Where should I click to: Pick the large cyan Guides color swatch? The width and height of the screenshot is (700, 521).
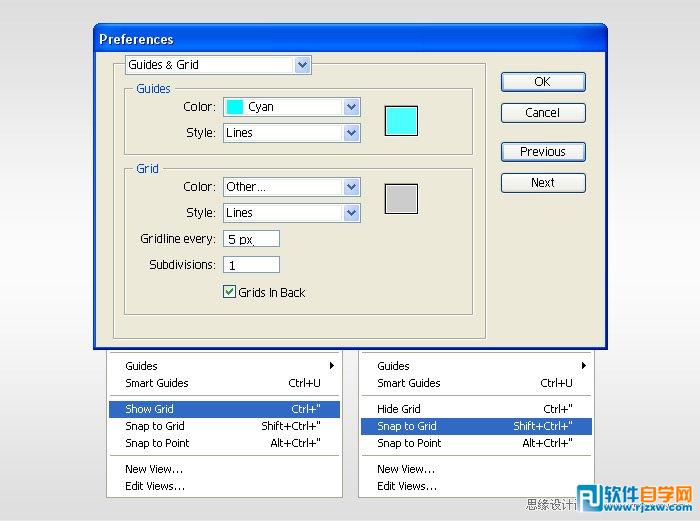point(401,121)
